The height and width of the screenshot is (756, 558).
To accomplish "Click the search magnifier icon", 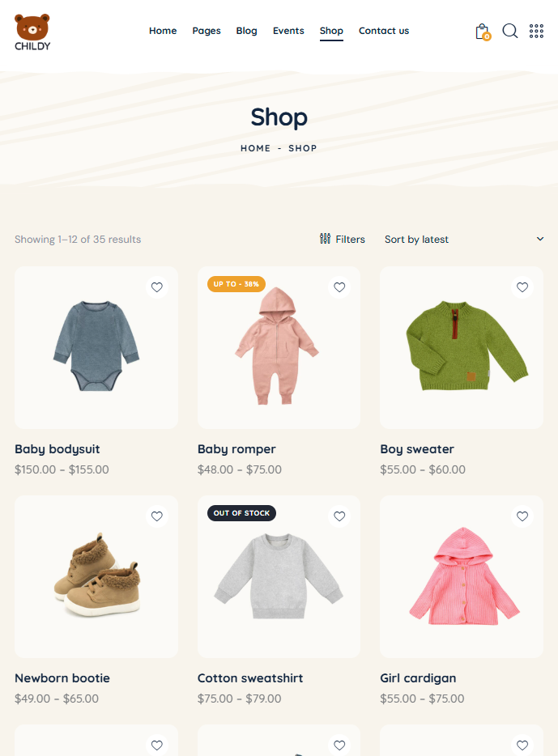I will [x=509, y=31].
